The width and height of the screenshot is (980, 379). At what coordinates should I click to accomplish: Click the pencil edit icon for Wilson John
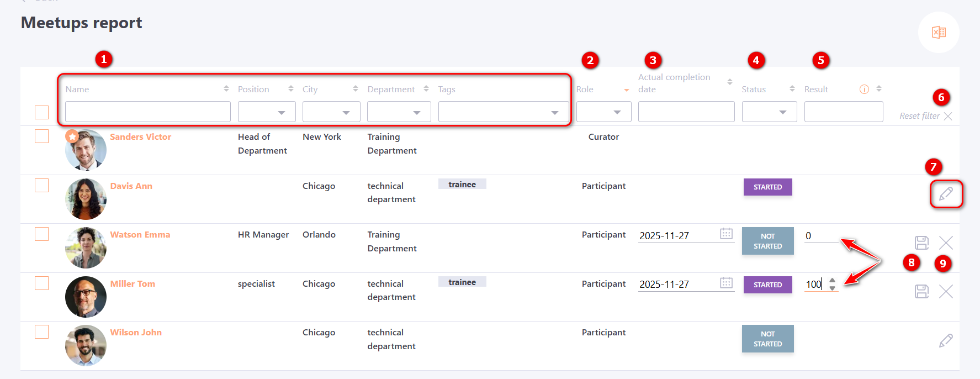pos(946,340)
